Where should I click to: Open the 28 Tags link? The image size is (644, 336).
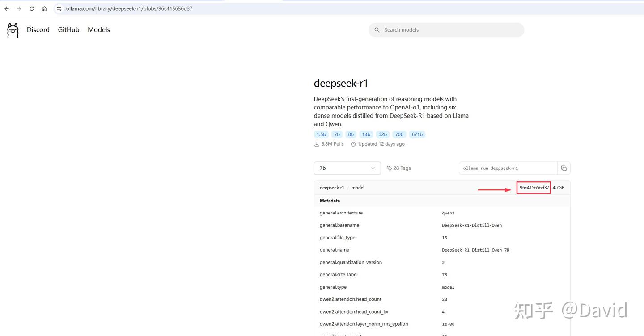pos(398,168)
